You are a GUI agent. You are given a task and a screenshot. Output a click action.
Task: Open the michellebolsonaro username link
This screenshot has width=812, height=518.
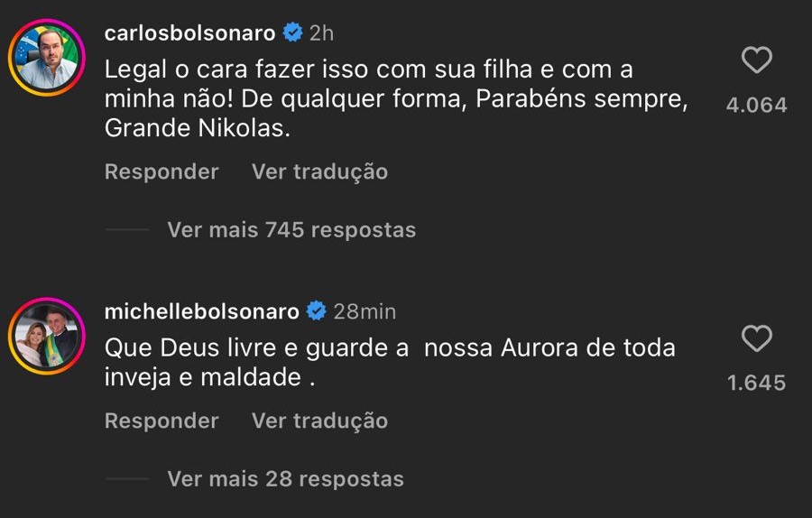(201, 311)
